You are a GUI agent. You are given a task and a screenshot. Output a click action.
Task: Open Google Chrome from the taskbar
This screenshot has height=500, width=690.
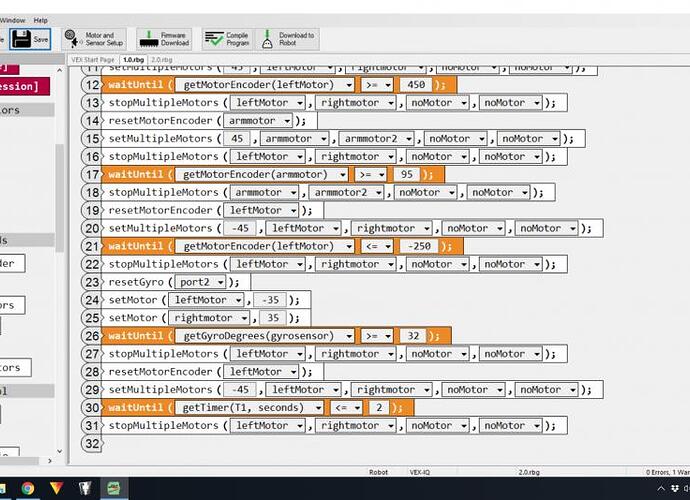coord(28,488)
